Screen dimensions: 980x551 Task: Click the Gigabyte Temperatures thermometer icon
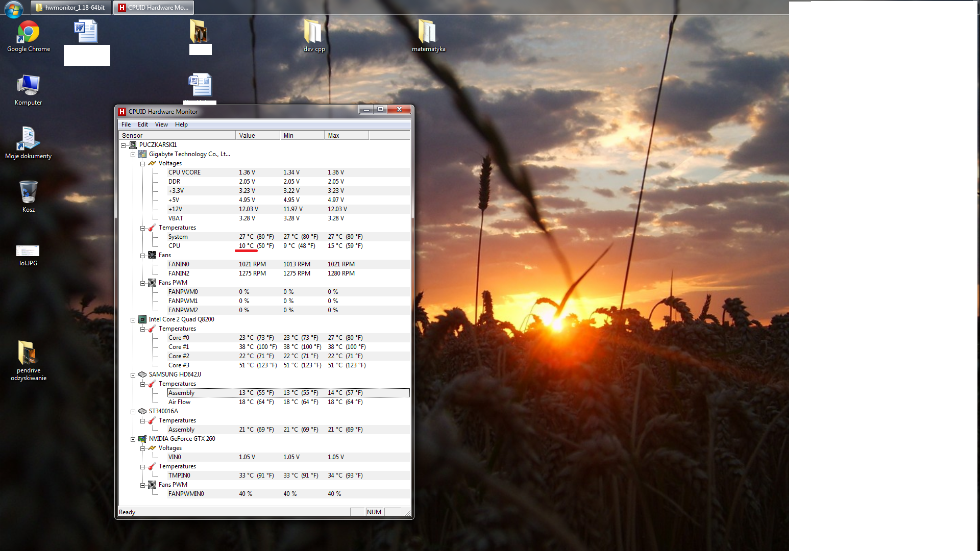click(152, 228)
